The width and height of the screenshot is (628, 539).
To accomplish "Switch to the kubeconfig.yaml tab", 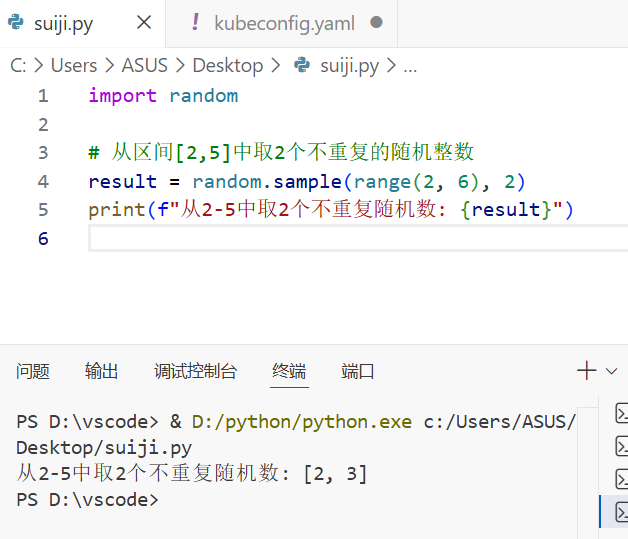I will tap(284, 23).
